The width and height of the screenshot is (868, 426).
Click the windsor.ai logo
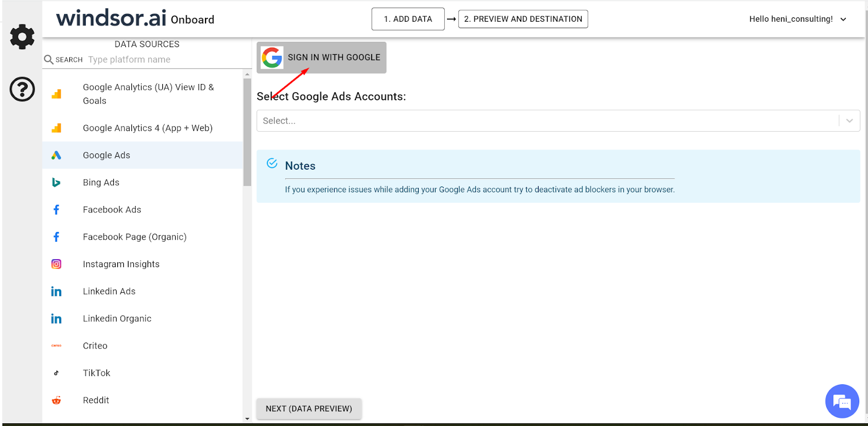[x=111, y=18]
